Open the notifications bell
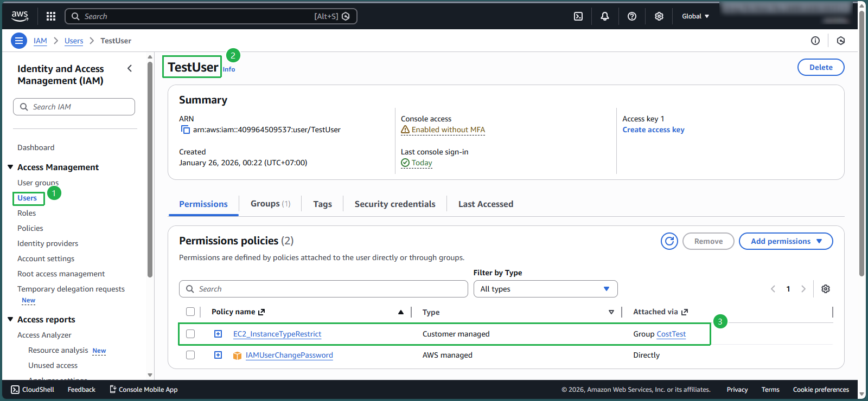Screen dimensions: 868x401 [605, 16]
